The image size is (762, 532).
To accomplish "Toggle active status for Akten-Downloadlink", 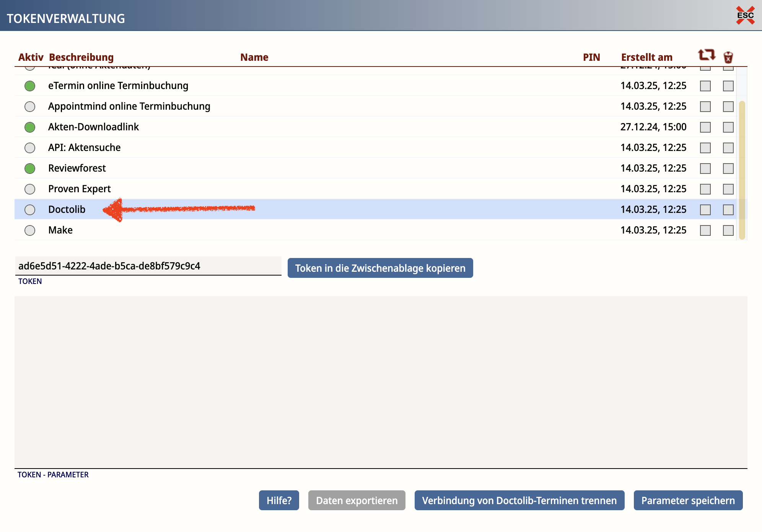I will click(x=30, y=127).
